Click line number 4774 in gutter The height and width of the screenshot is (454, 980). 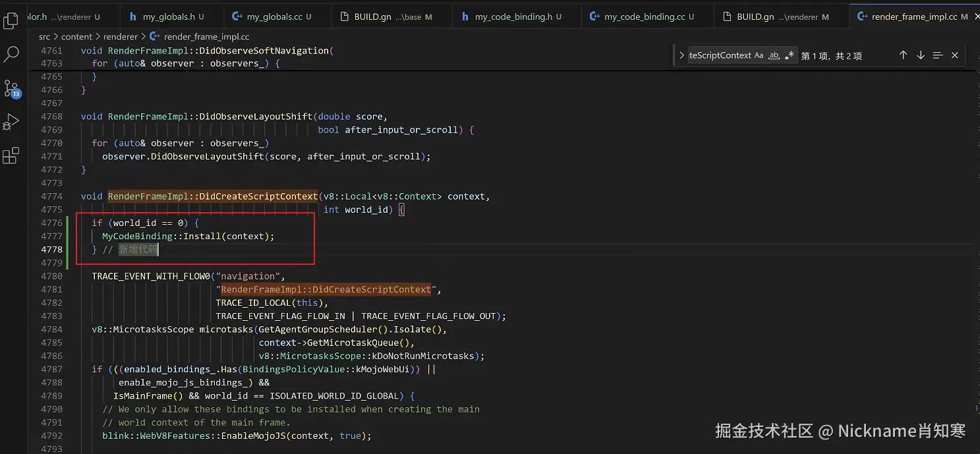51,196
